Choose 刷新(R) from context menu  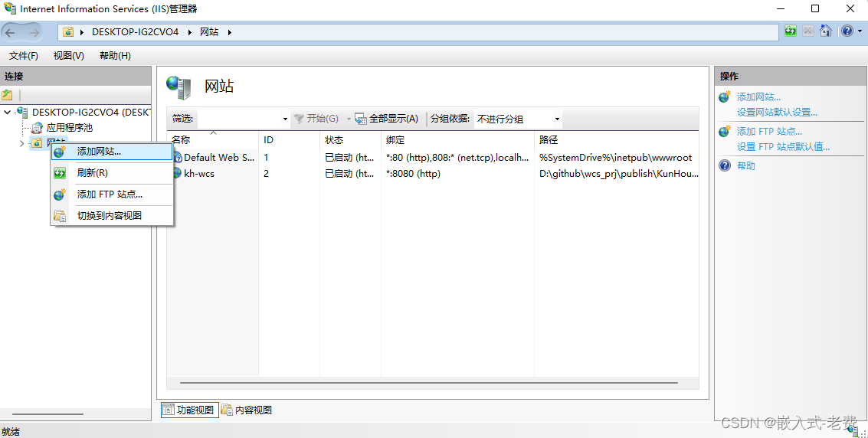click(112, 173)
